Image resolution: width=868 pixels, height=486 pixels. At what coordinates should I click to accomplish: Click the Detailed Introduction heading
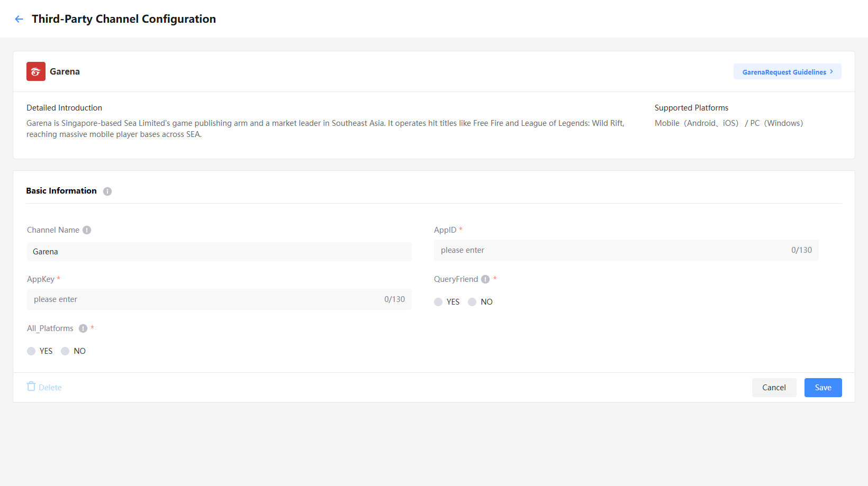pos(64,108)
